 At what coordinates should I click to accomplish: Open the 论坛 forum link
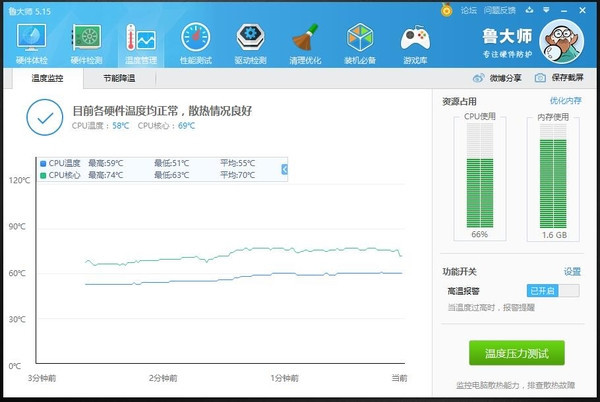[468, 10]
